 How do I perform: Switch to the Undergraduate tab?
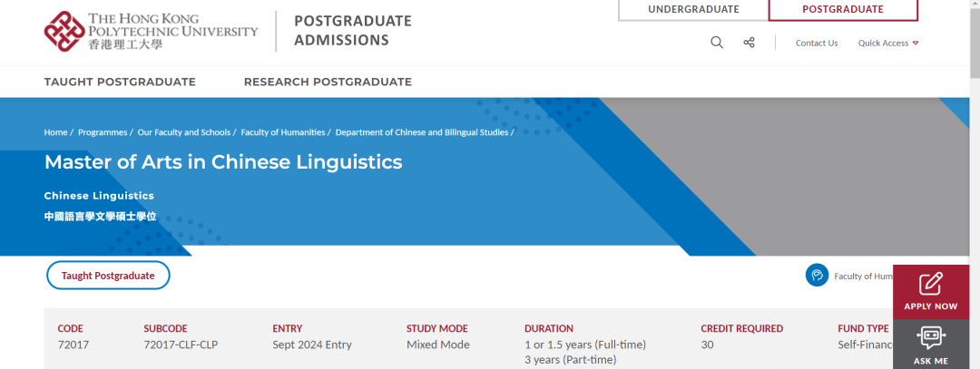693,10
